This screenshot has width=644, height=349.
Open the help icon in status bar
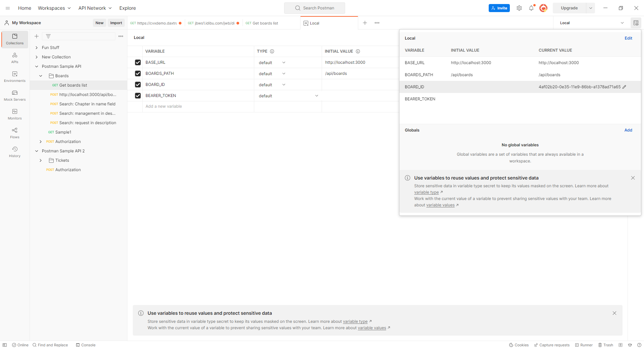[x=639, y=345]
